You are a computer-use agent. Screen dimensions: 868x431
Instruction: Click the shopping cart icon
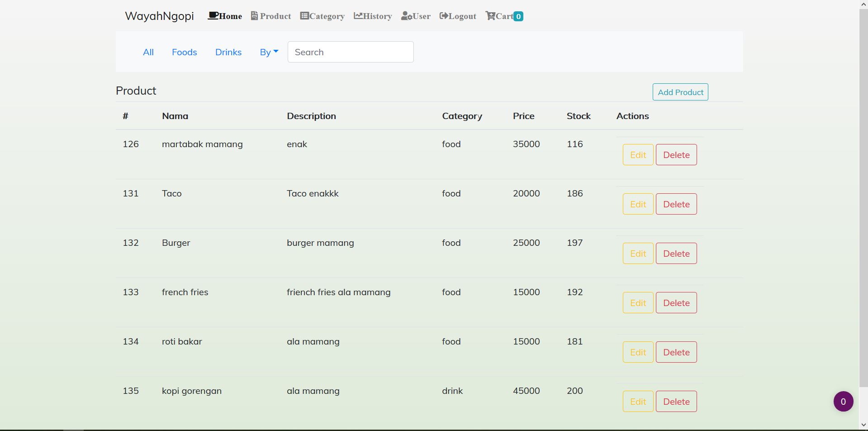[490, 16]
